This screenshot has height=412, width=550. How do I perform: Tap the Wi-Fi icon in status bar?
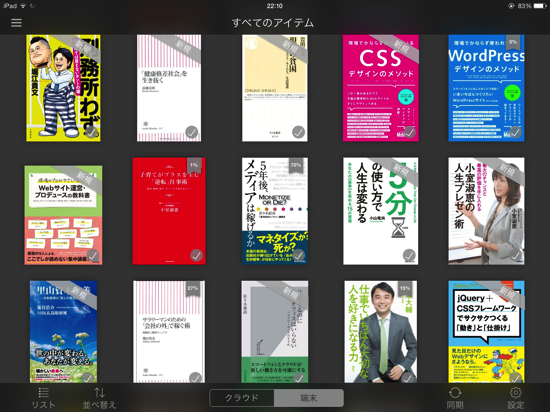click(23, 6)
